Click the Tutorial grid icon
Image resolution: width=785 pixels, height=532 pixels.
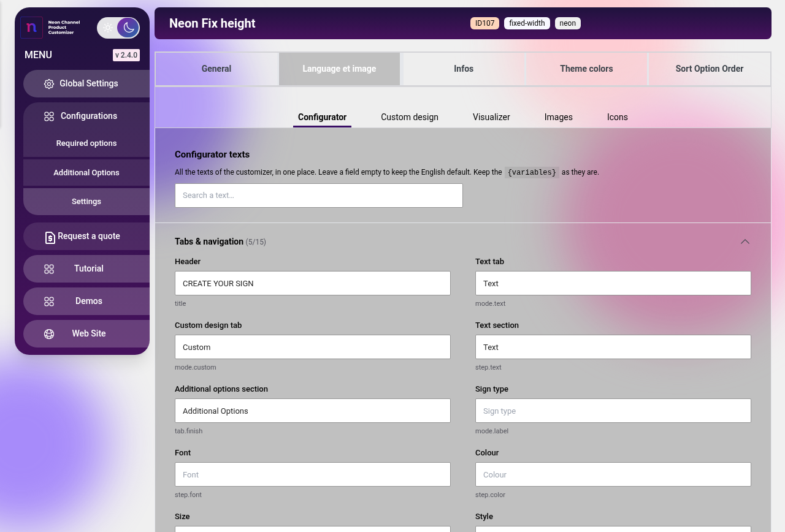click(x=49, y=269)
